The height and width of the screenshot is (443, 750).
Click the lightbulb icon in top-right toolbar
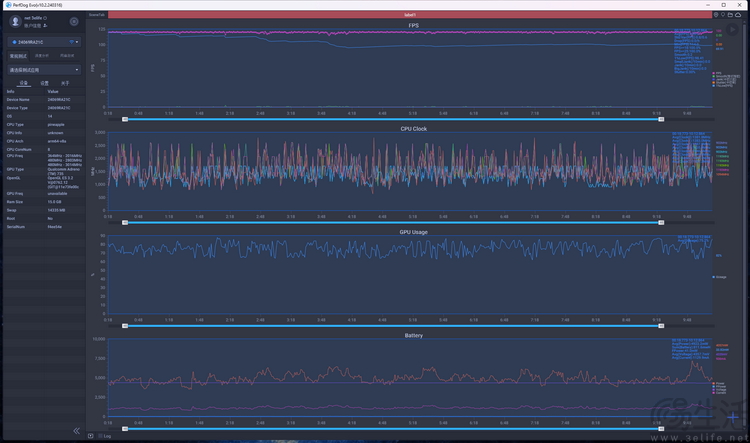click(x=724, y=15)
